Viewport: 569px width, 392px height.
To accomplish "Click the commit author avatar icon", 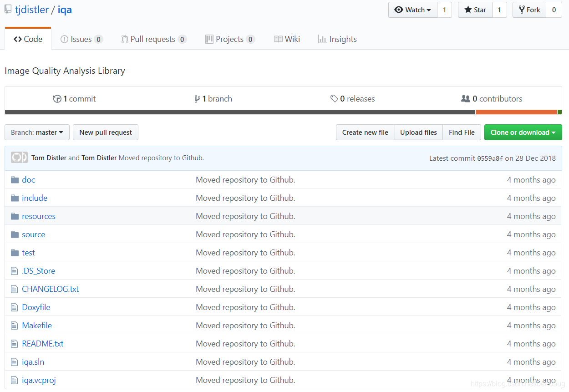I will (x=19, y=158).
